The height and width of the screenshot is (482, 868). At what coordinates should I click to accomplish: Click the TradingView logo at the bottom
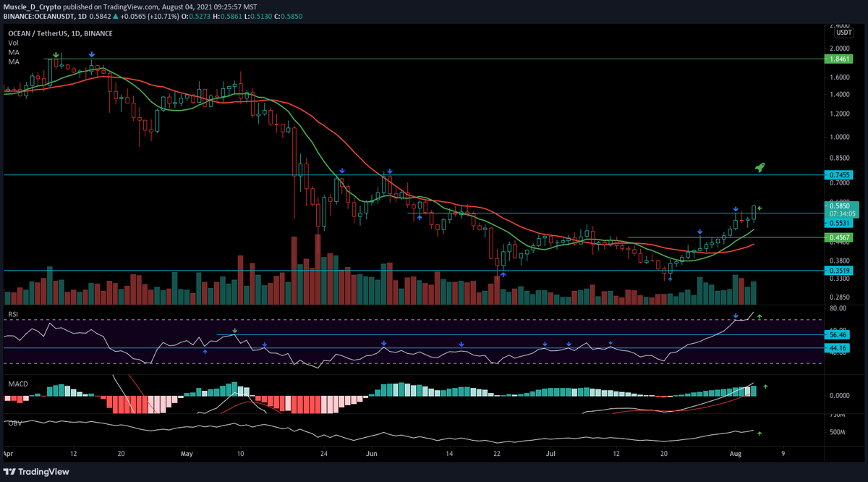36,472
